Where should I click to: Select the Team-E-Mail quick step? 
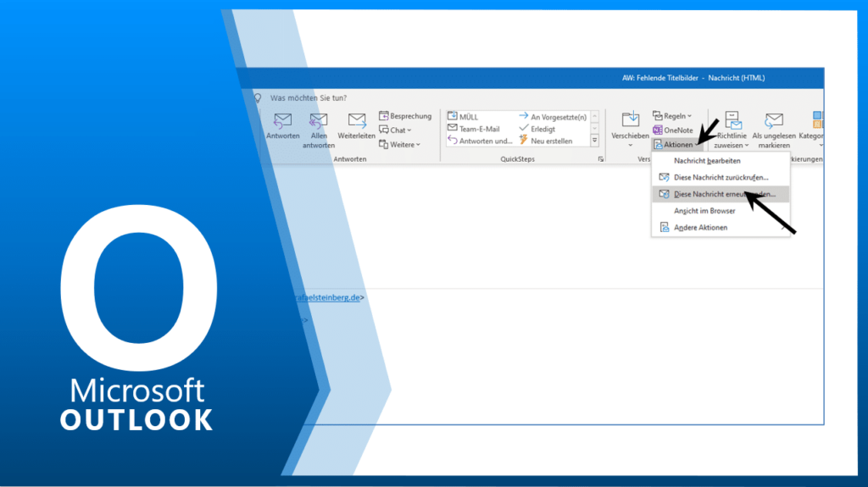(x=474, y=129)
